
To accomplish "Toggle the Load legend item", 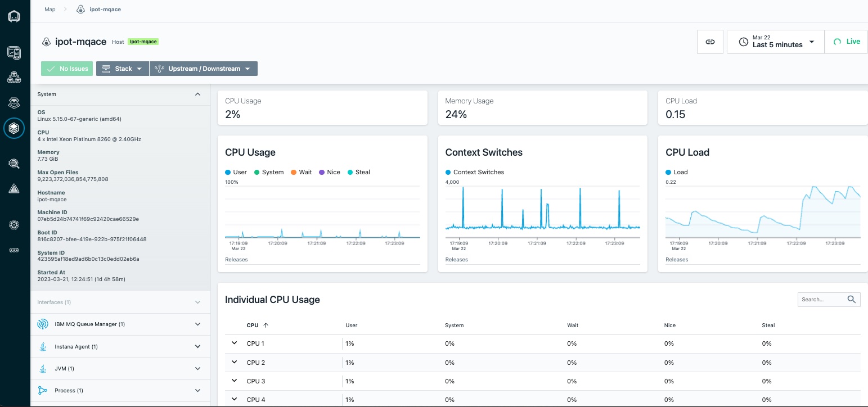I will 677,172.
